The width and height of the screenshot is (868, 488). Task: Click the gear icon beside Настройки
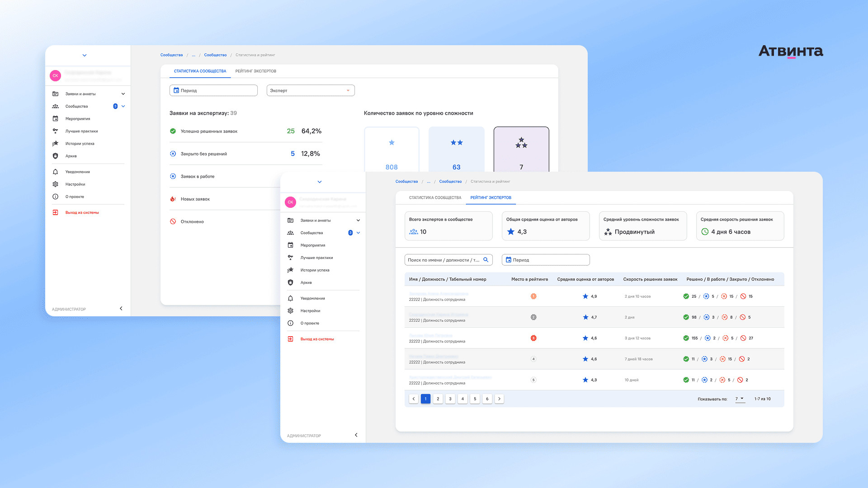point(290,311)
